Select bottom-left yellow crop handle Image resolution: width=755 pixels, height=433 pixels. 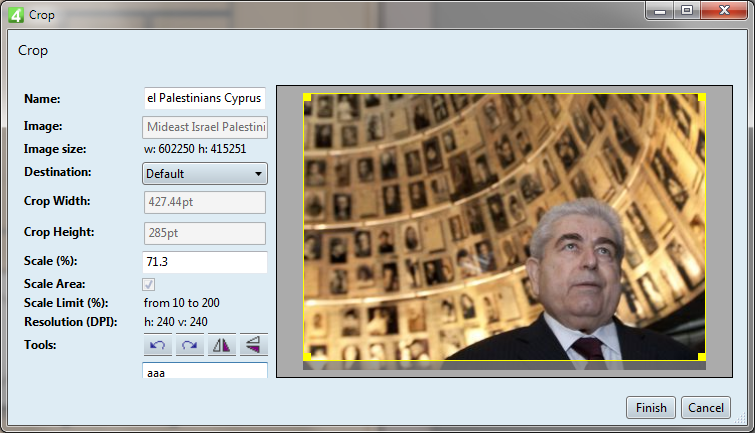tap(307, 356)
